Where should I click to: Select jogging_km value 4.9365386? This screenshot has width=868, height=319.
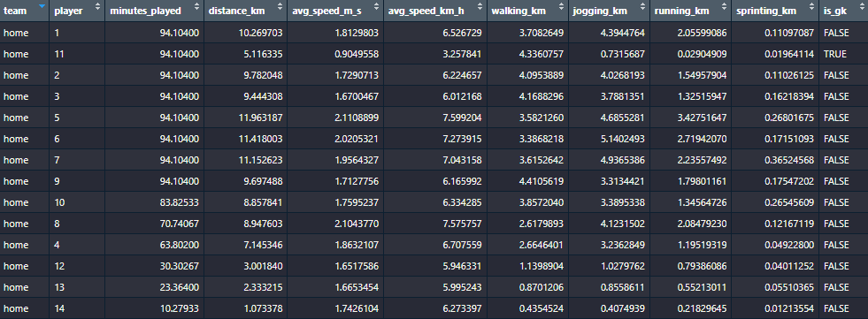623,160
